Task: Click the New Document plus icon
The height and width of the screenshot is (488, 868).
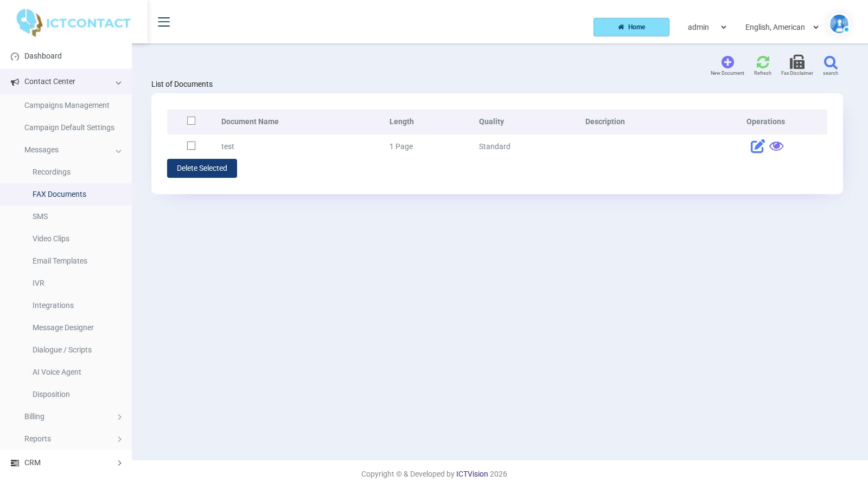Action: [x=727, y=62]
